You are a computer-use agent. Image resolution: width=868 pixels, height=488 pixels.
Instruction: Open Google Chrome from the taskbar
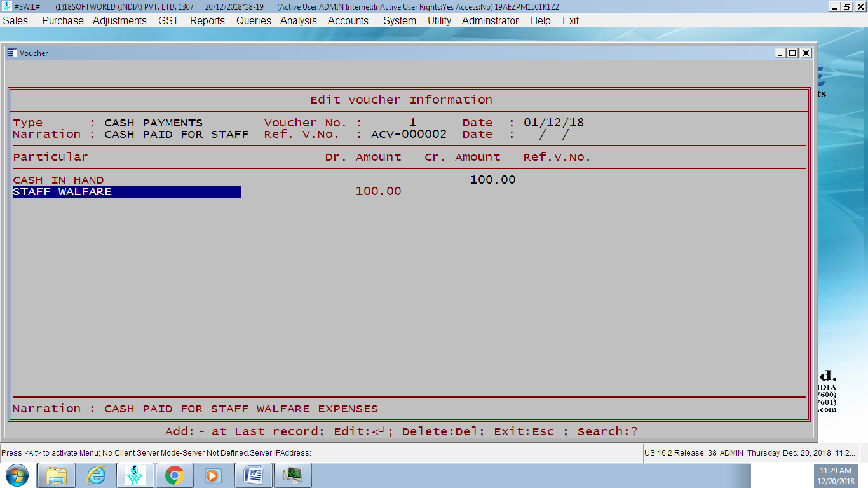pos(175,475)
